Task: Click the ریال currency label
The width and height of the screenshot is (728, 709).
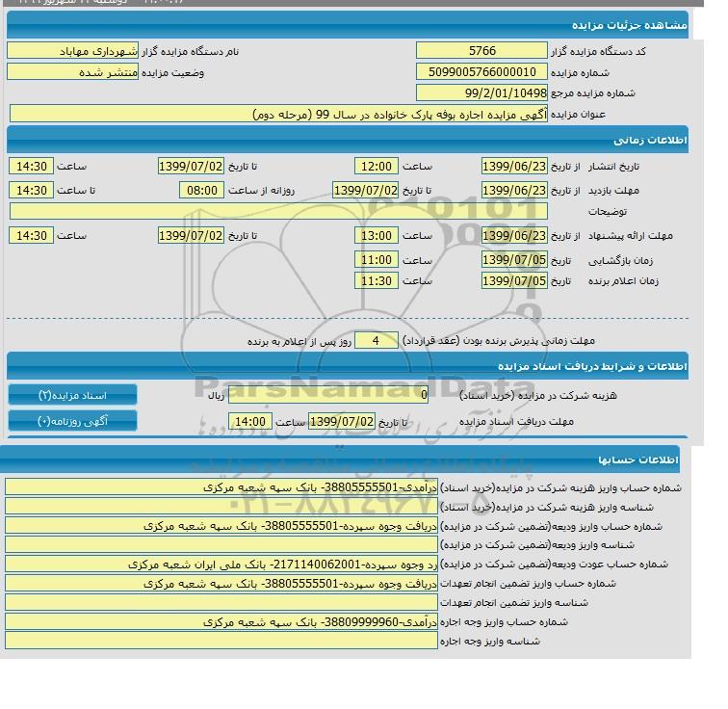Action: point(216,396)
